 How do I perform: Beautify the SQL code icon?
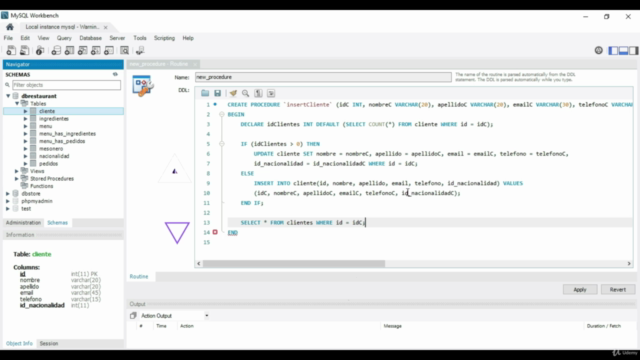coord(233,93)
